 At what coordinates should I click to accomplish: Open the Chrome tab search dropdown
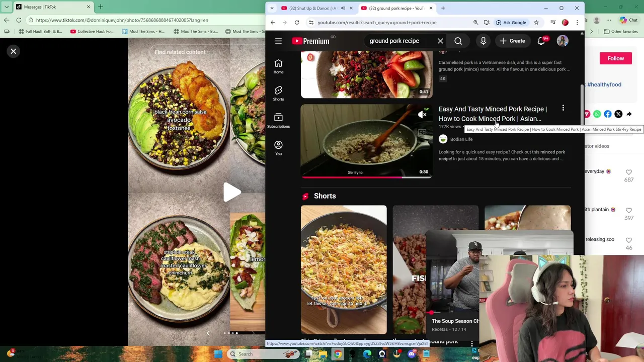tap(272, 8)
